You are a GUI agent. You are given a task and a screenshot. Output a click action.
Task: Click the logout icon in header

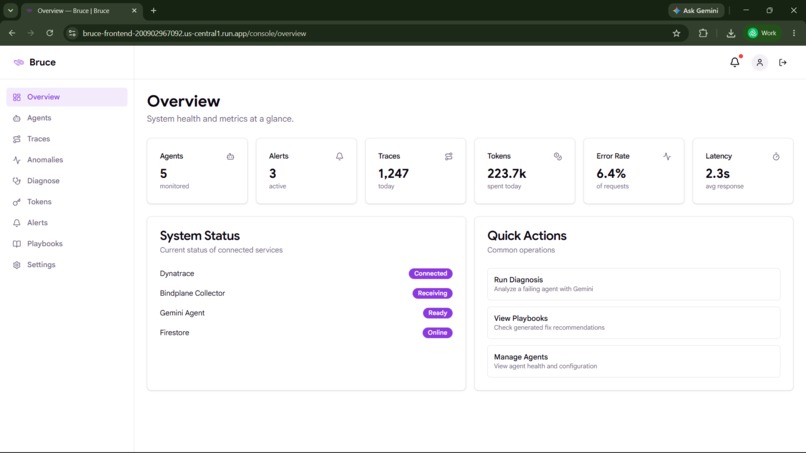tap(782, 62)
